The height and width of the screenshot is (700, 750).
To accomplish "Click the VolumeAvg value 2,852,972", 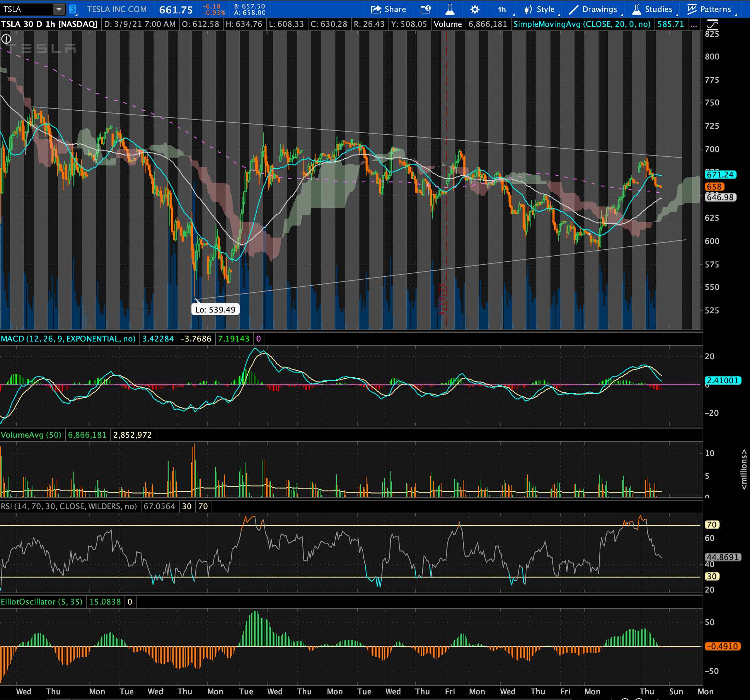I will click(x=132, y=434).
